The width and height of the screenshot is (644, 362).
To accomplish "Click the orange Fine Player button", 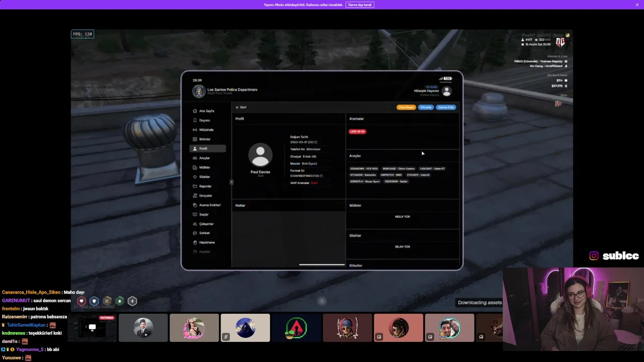I will coord(406,107).
